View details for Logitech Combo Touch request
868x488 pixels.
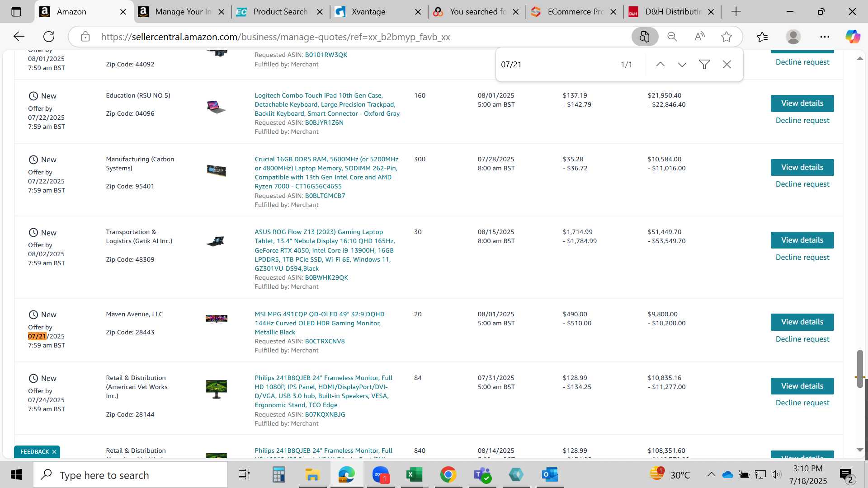(x=802, y=103)
